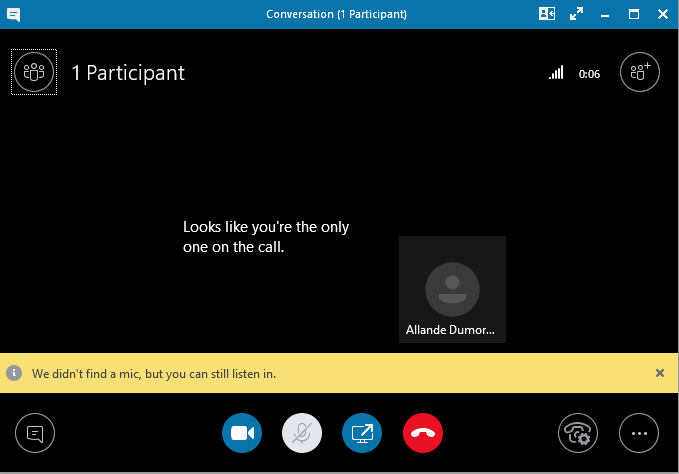
Task: Dismiss the missing mic notification
Action: pyautogui.click(x=659, y=373)
